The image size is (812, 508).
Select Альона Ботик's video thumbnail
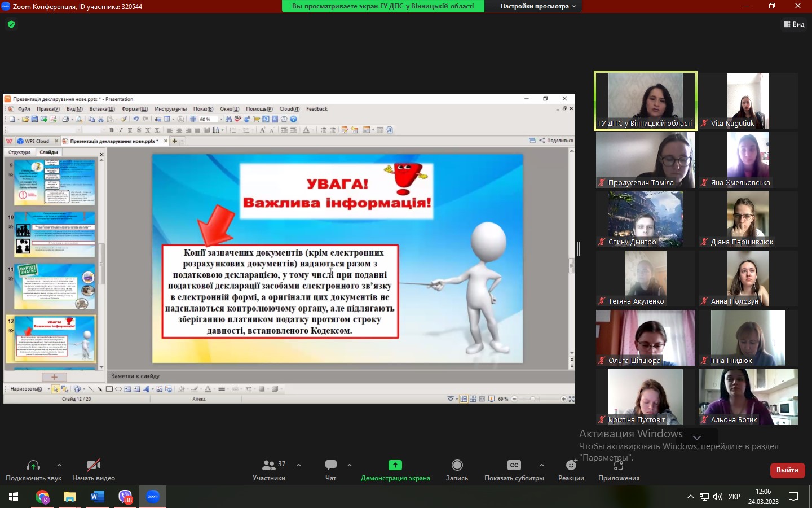click(x=748, y=397)
